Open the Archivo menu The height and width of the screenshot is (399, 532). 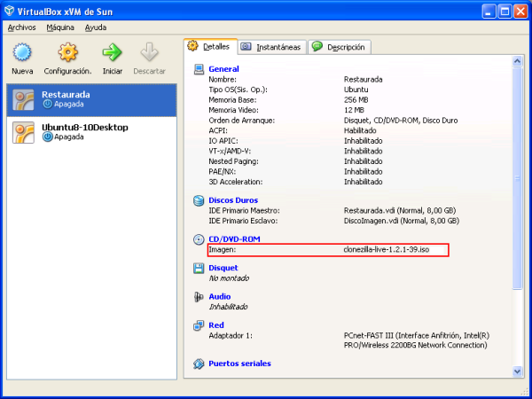tap(22, 27)
